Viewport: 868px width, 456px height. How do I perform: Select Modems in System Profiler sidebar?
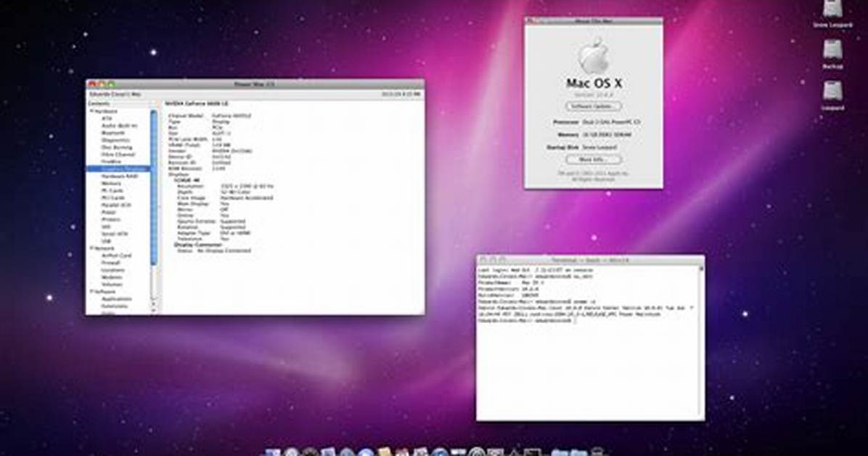[112, 277]
